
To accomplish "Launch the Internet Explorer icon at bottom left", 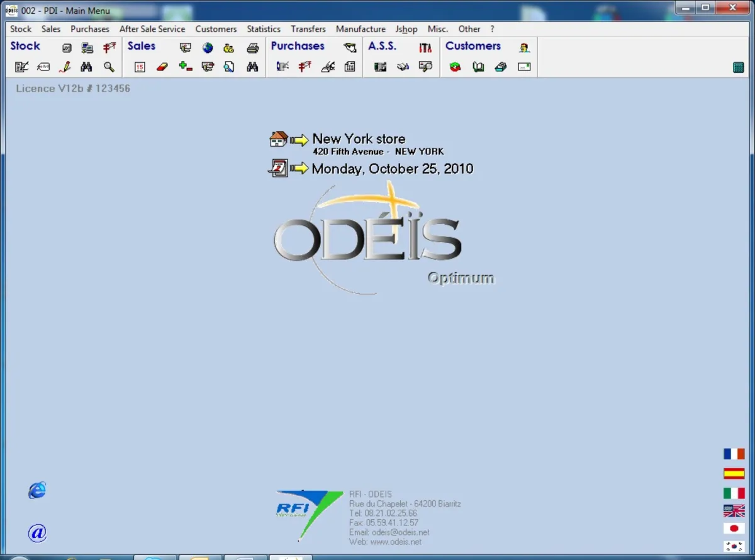I will pos(37,490).
